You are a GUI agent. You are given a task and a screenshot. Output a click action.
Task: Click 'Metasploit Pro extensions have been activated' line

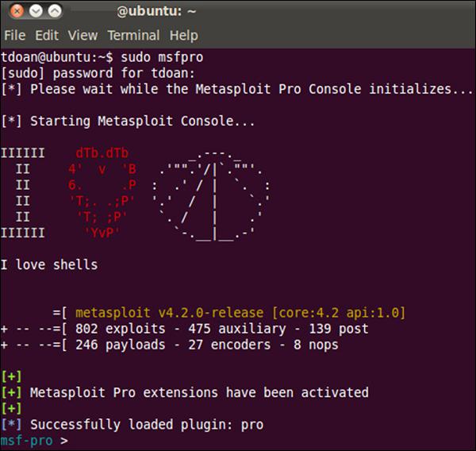pyautogui.click(x=185, y=393)
